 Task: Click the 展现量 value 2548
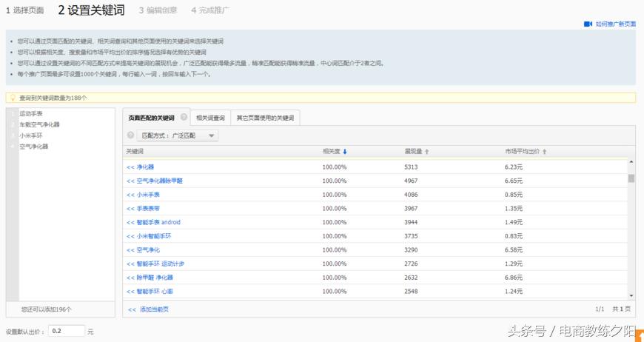pyautogui.click(x=411, y=292)
